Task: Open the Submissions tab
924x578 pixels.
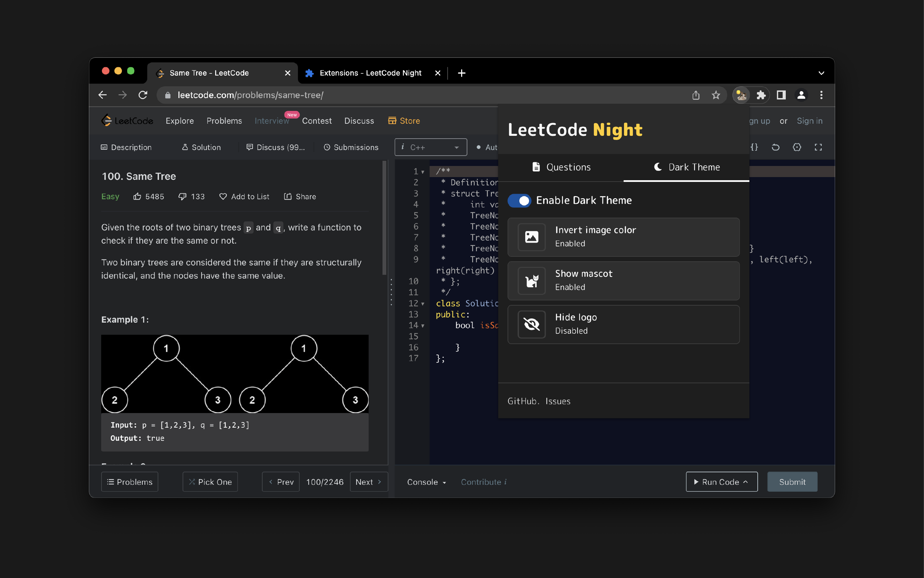Action: [351, 147]
